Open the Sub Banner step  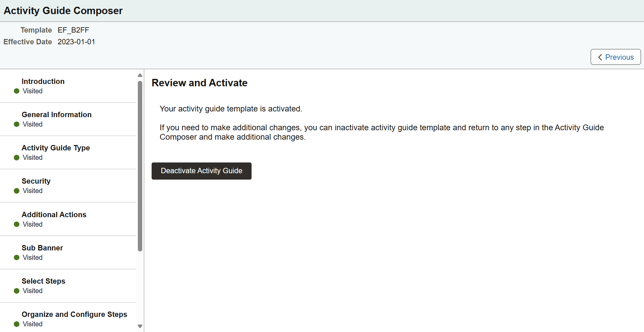pos(42,248)
